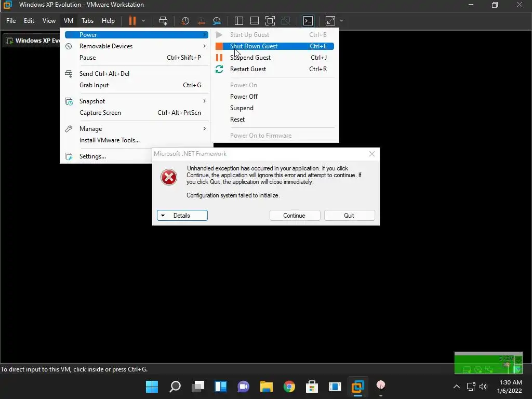Click the stretch guest toolbar icon
The image size is (532, 399).
point(330,21)
